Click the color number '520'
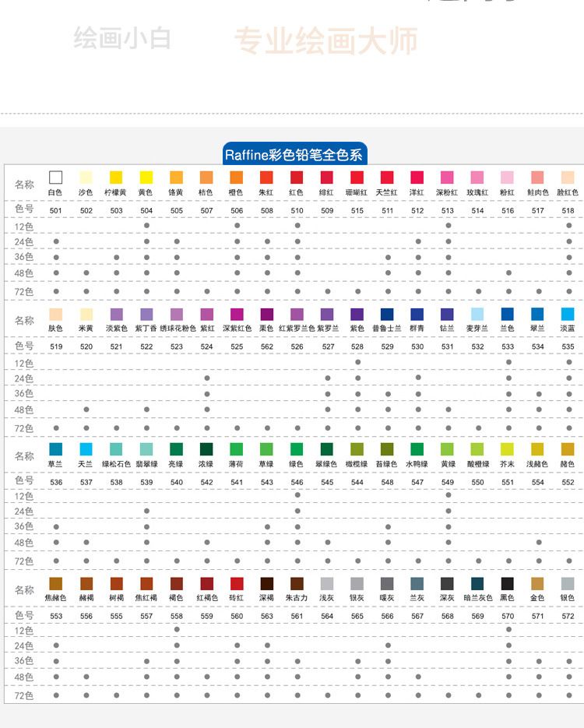This screenshot has width=584, height=728. 86,346
